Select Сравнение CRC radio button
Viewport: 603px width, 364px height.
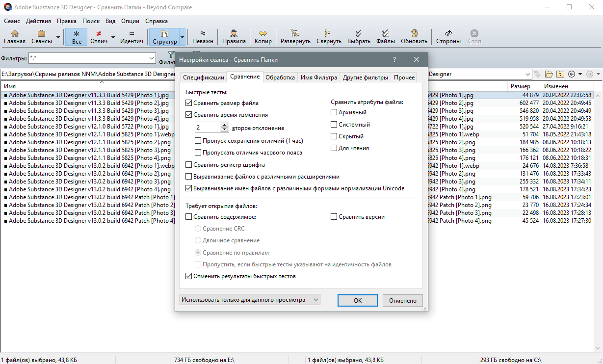(x=198, y=229)
